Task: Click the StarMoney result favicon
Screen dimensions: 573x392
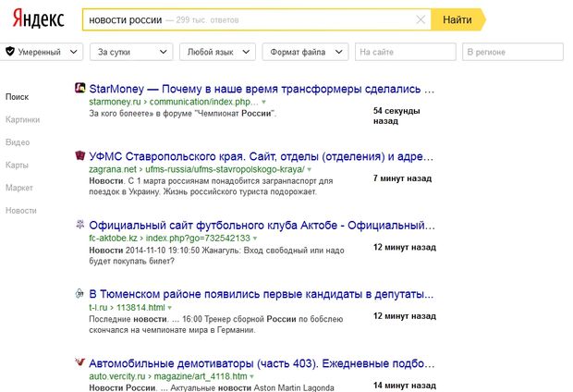Action: pos(80,88)
